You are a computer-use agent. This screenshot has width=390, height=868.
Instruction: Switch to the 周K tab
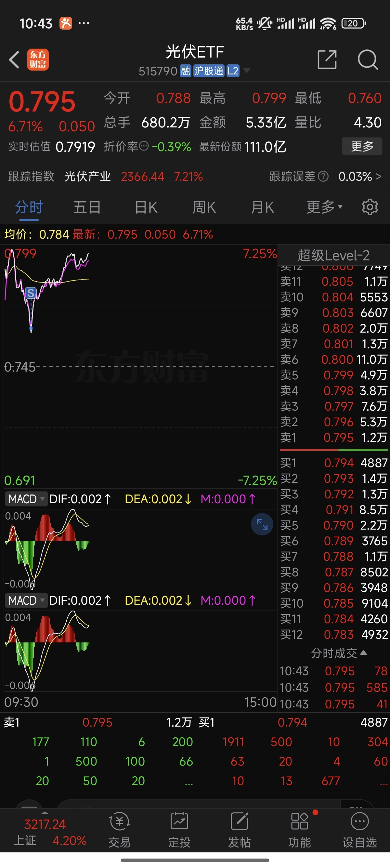click(204, 207)
